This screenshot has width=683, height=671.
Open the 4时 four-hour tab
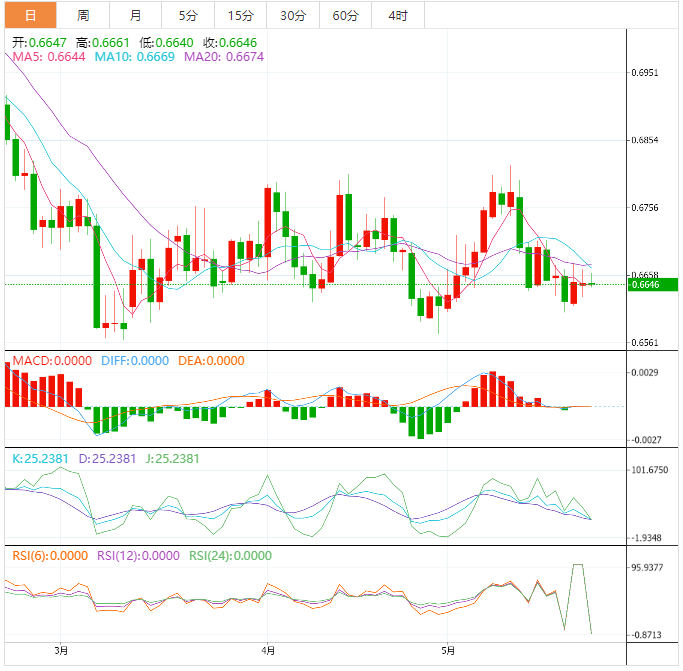pos(397,15)
